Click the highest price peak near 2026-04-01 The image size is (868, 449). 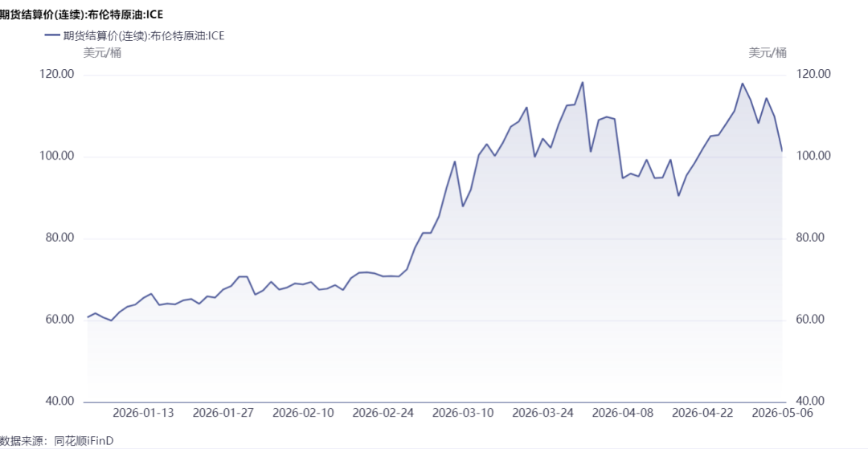click(x=583, y=83)
